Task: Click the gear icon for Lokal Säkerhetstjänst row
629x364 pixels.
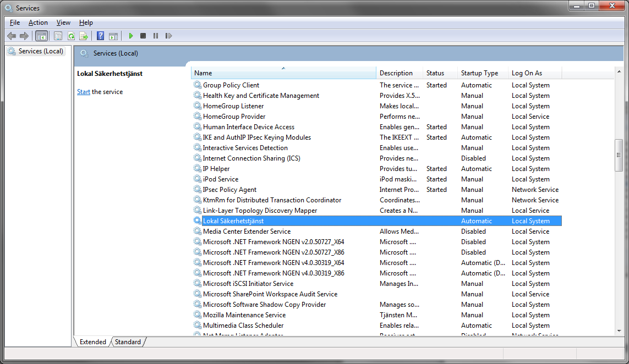Action: point(198,220)
